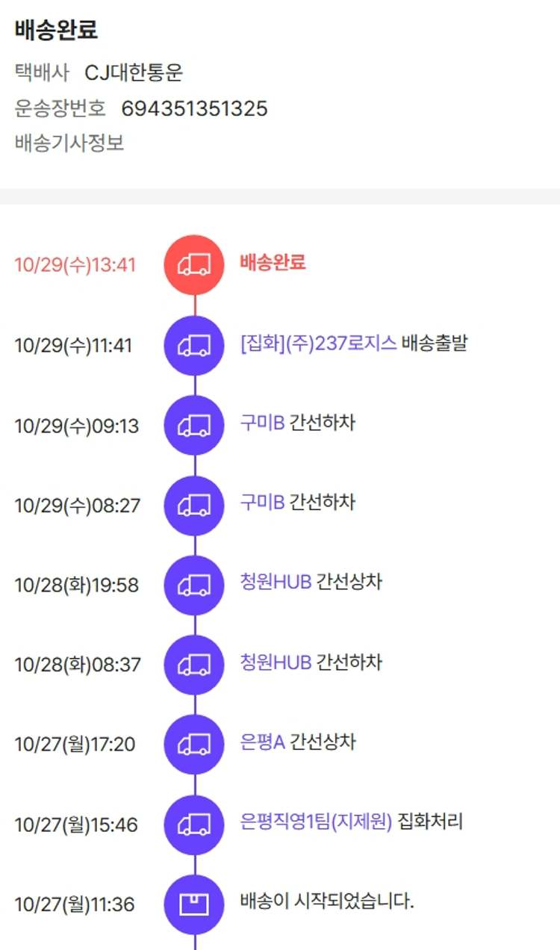Click truck icon for 은평A 간선상차
Screen dimensions: 560x950
(194, 745)
